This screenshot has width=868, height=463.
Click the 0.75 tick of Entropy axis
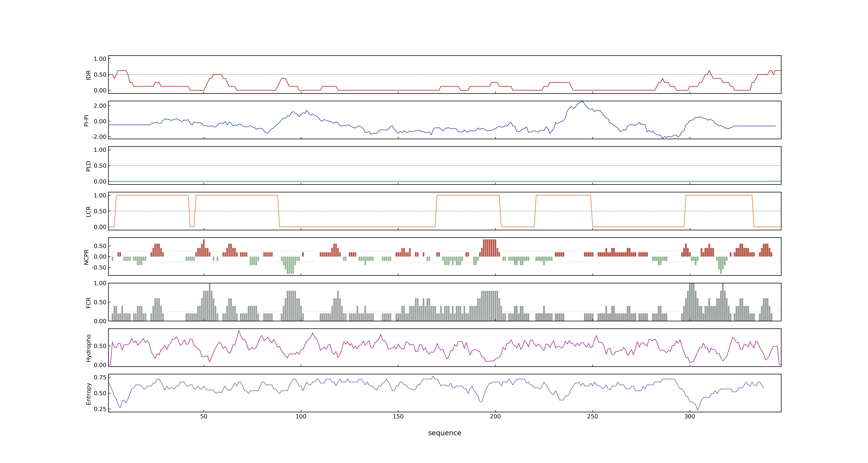click(100, 377)
